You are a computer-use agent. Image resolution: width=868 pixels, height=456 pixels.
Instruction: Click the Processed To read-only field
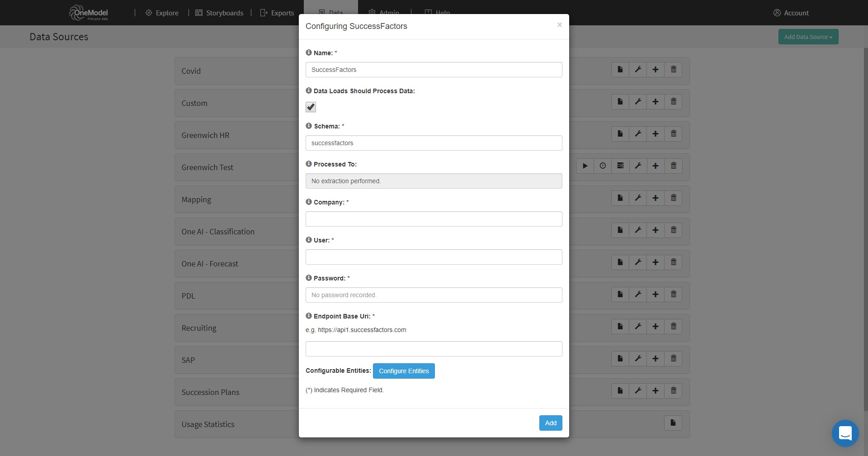(x=434, y=181)
